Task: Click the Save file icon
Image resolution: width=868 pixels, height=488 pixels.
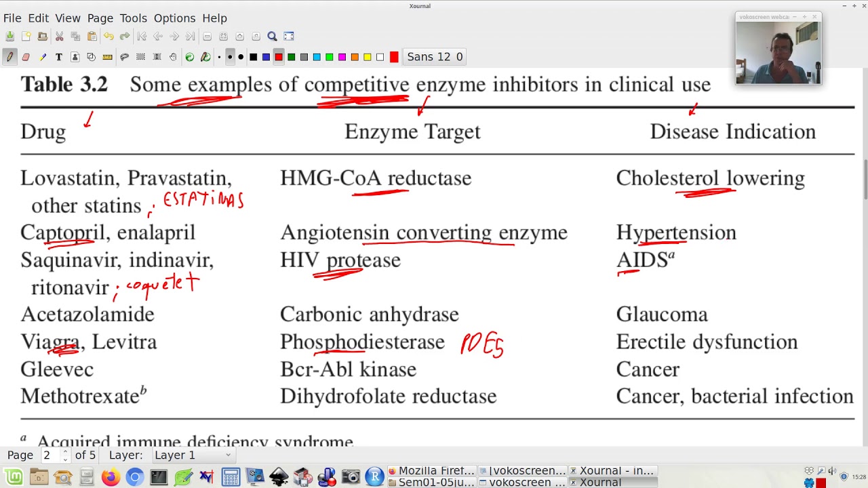Action: pyautogui.click(x=9, y=37)
